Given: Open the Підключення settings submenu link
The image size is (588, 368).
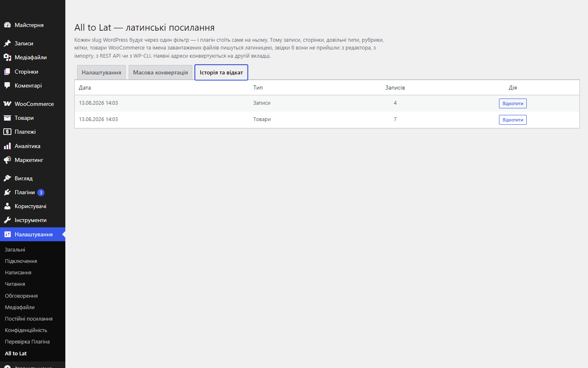Looking at the screenshot, I should tap(21, 261).
